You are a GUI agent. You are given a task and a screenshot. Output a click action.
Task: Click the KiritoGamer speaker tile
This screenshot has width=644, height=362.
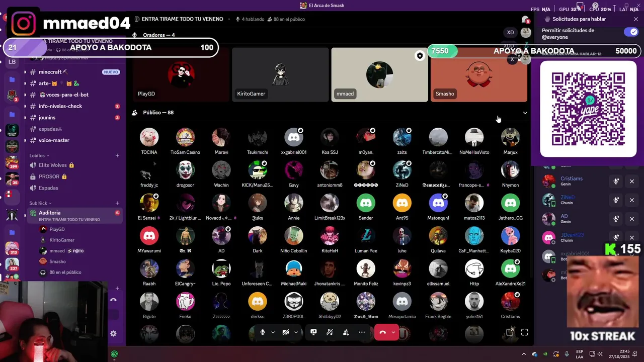[x=280, y=75]
